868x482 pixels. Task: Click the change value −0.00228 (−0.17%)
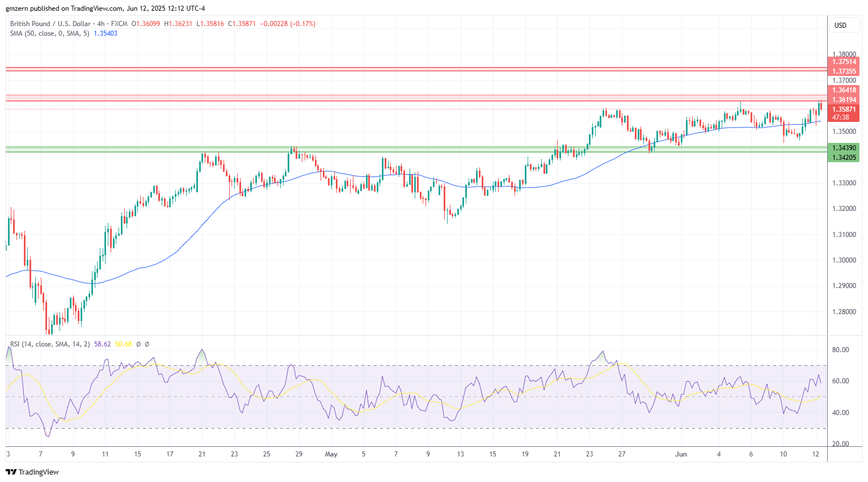288,24
